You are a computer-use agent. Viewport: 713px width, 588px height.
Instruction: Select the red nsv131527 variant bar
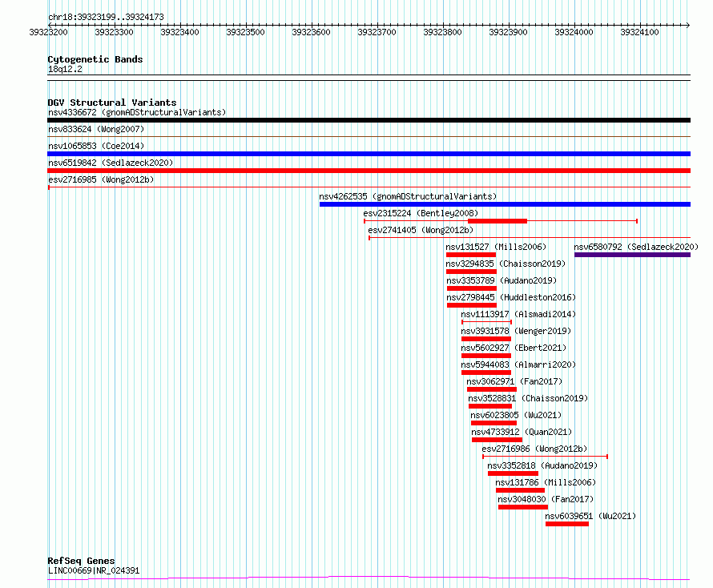[471, 255]
